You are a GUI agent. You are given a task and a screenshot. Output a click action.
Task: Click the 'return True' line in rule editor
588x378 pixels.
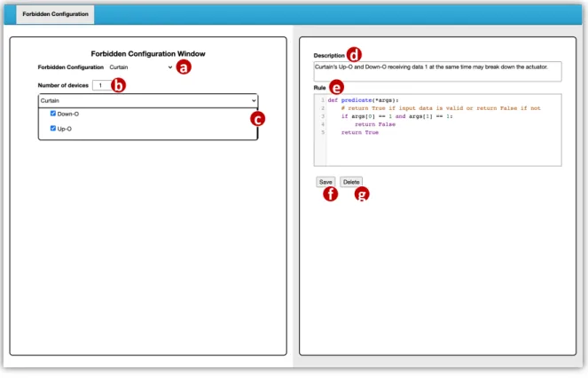[x=359, y=132]
